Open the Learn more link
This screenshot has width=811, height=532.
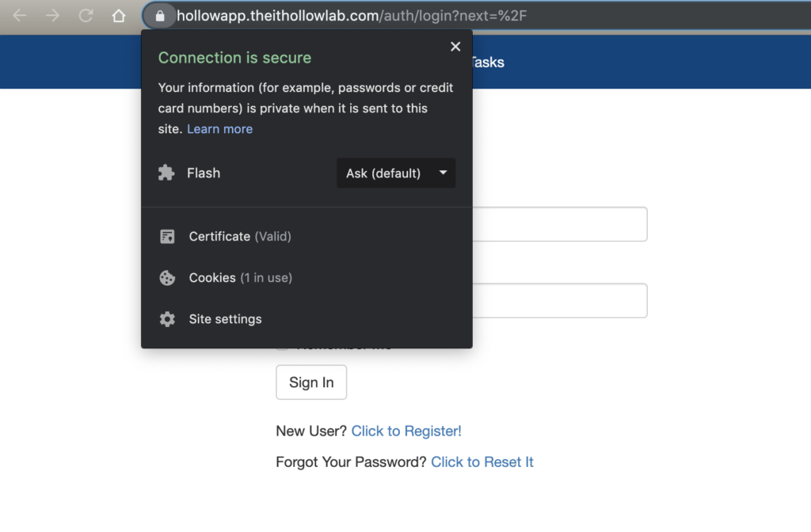[x=219, y=129]
